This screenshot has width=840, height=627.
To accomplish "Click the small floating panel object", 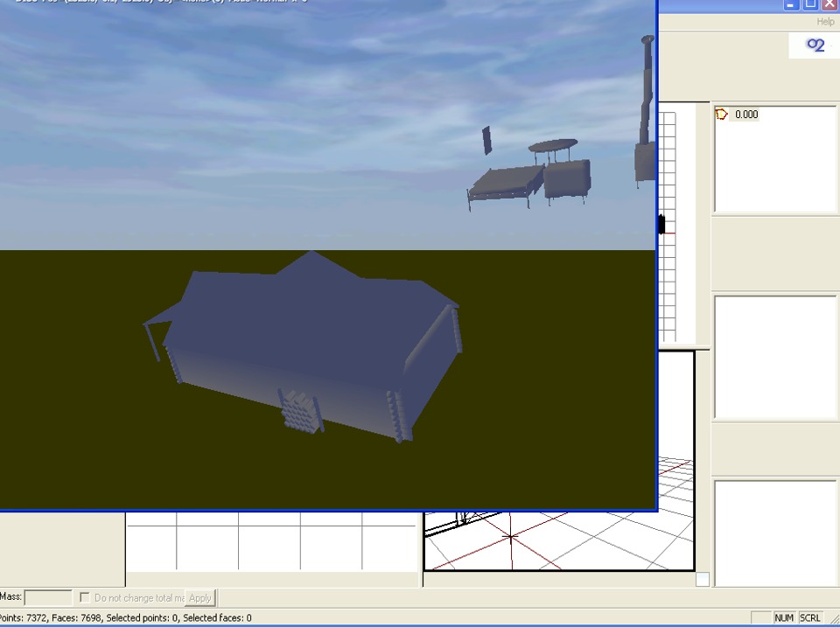I will [x=487, y=140].
